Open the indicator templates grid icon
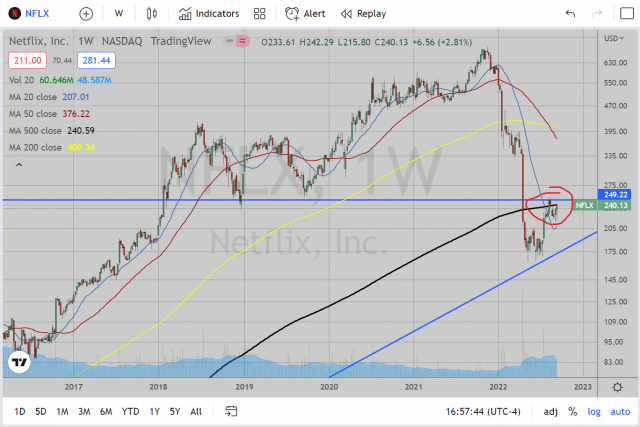This screenshot has height=427, width=640. point(259,14)
